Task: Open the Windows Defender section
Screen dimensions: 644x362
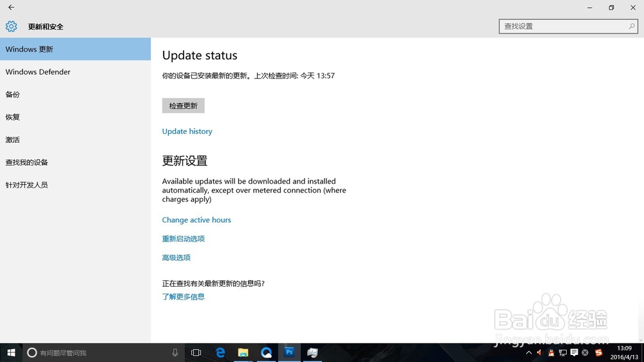Action: click(x=75, y=72)
